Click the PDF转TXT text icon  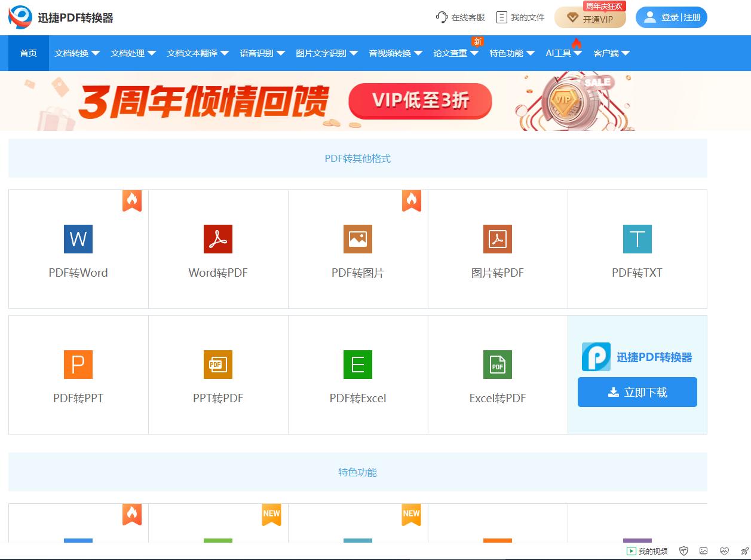tap(637, 239)
